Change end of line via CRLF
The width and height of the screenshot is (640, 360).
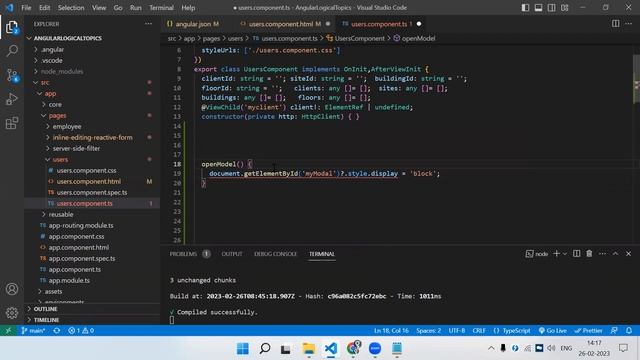[x=479, y=331]
